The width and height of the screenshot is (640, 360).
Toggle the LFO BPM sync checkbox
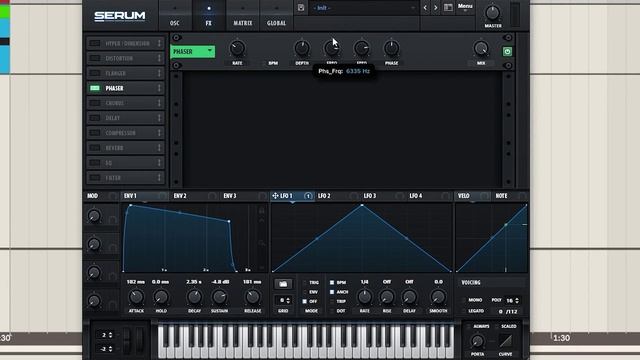332,282
